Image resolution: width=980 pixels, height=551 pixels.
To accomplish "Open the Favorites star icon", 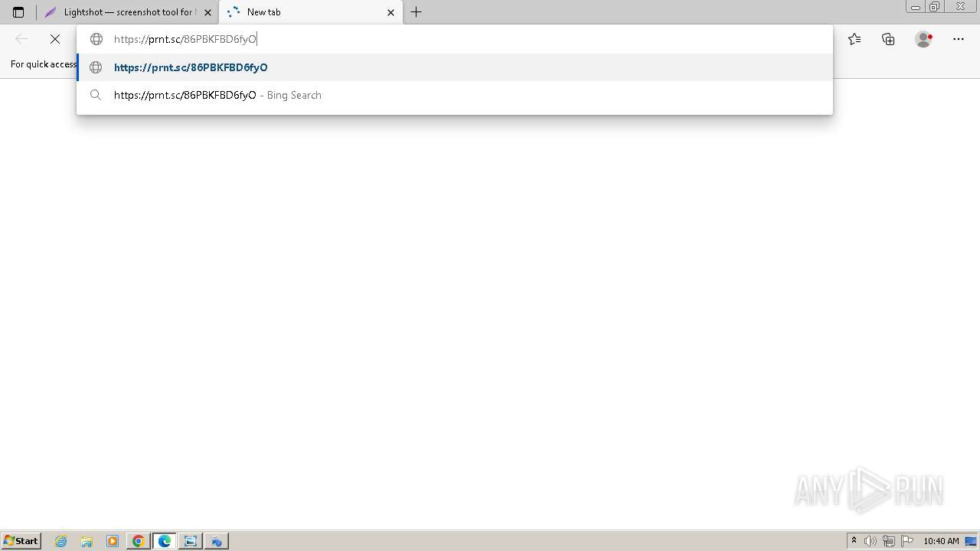I will click(x=854, y=39).
